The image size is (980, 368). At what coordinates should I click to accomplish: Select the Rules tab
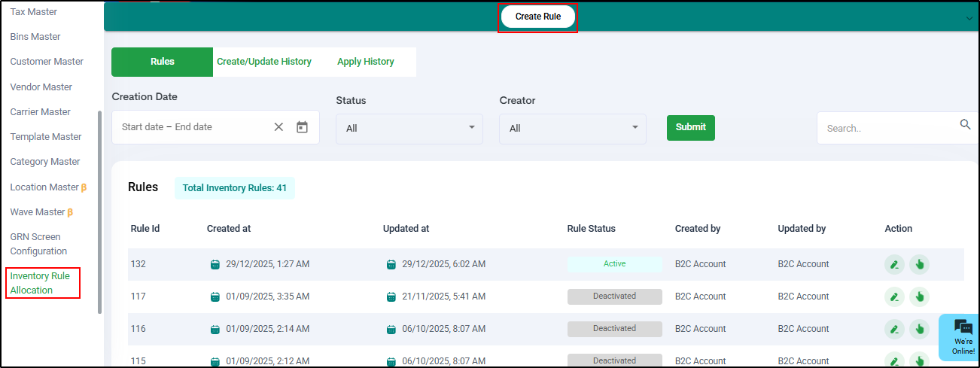click(x=162, y=62)
